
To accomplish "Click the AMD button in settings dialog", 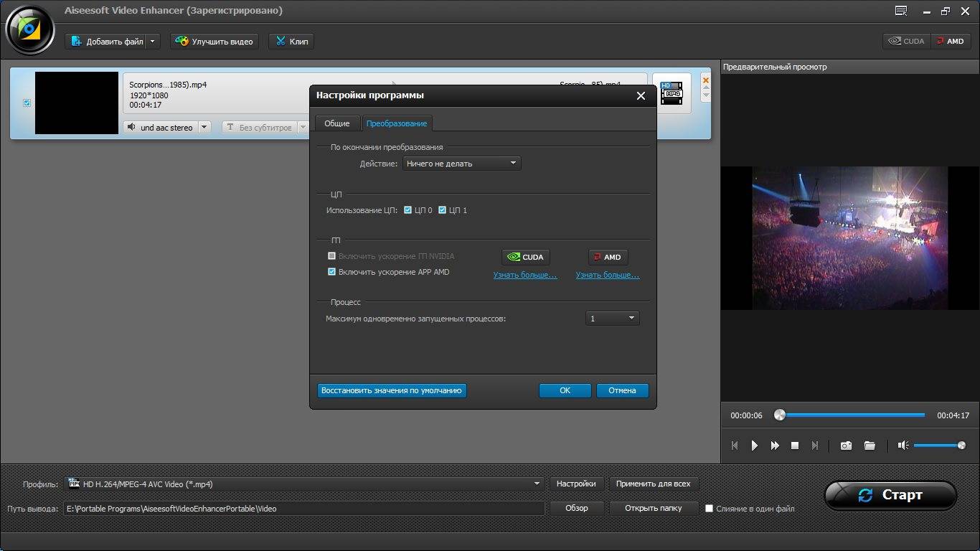I will [608, 257].
